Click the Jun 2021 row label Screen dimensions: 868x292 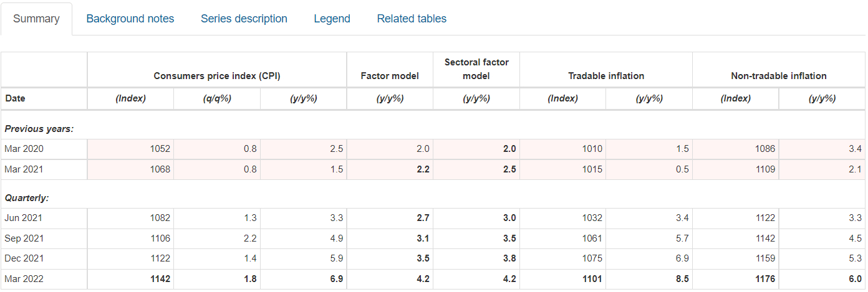24,218
